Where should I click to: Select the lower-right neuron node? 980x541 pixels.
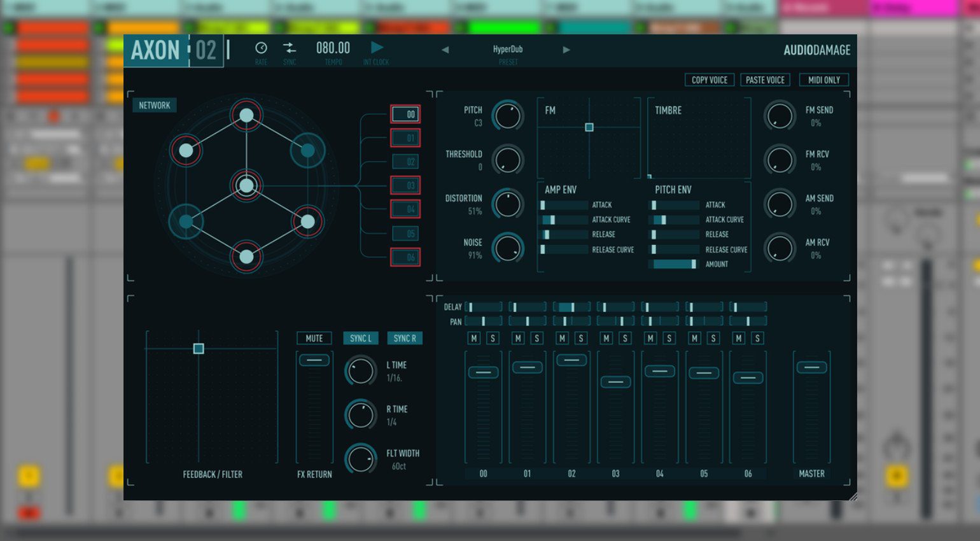click(x=307, y=221)
